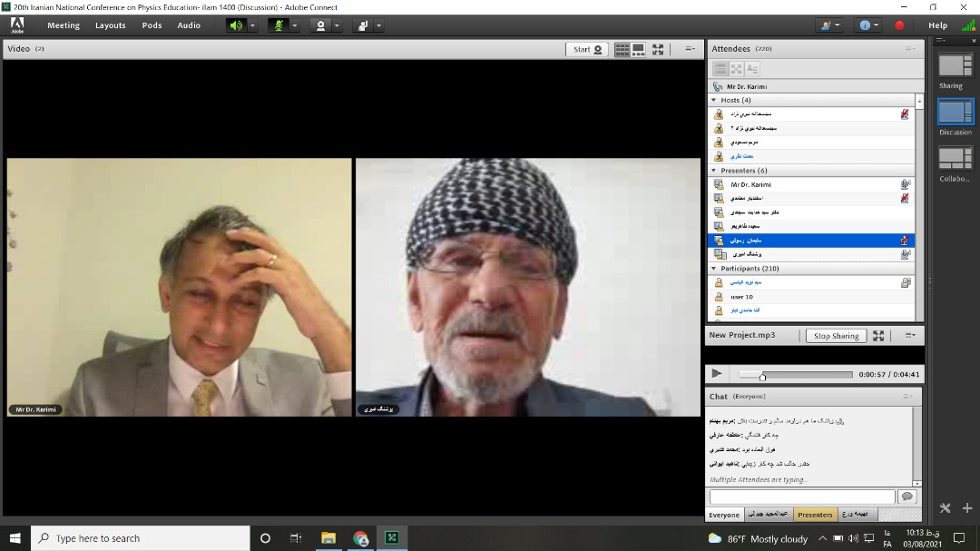Click the red record meeting indicator
Viewport: 980px width, 551px height.
pos(899,25)
